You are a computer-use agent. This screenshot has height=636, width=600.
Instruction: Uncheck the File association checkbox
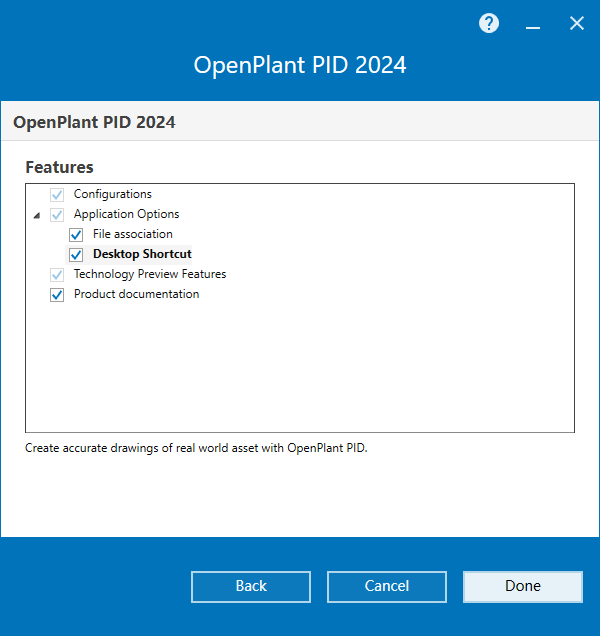[x=76, y=234]
